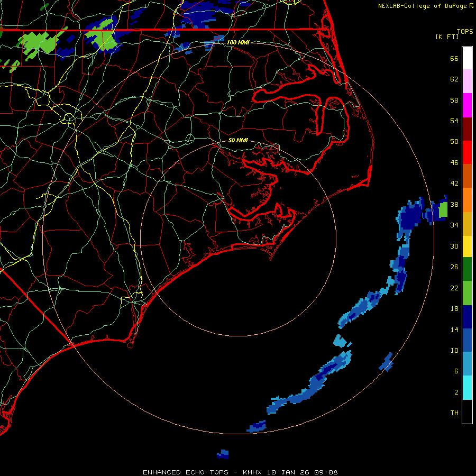Click the 42 legend value

click(454, 184)
